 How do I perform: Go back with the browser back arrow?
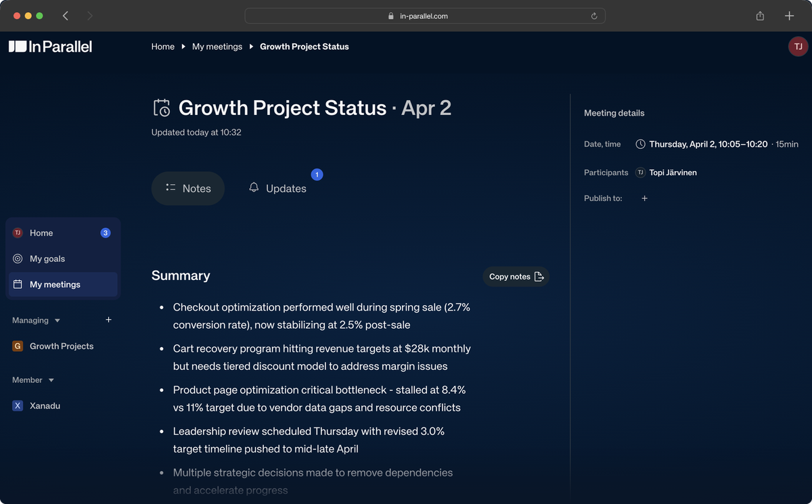65,16
